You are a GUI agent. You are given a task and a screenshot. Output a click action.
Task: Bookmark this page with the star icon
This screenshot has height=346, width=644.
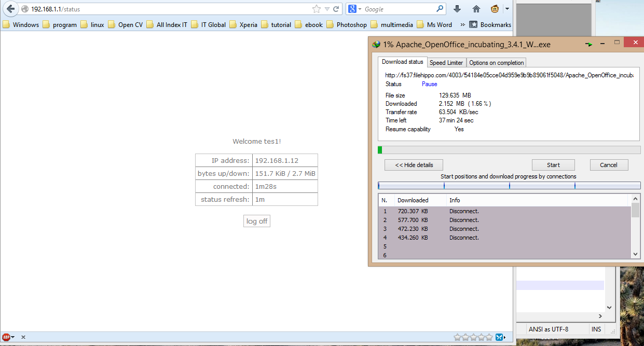(x=317, y=9)
